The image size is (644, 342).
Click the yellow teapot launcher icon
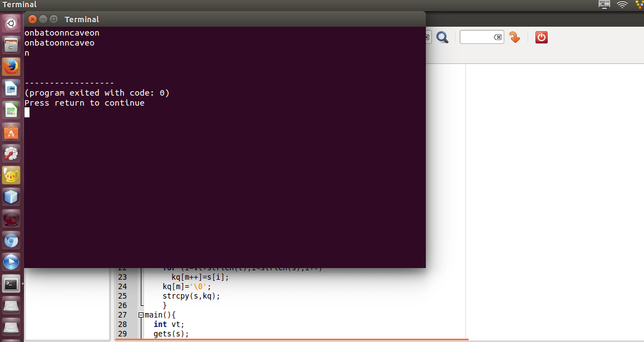[11, 175]
